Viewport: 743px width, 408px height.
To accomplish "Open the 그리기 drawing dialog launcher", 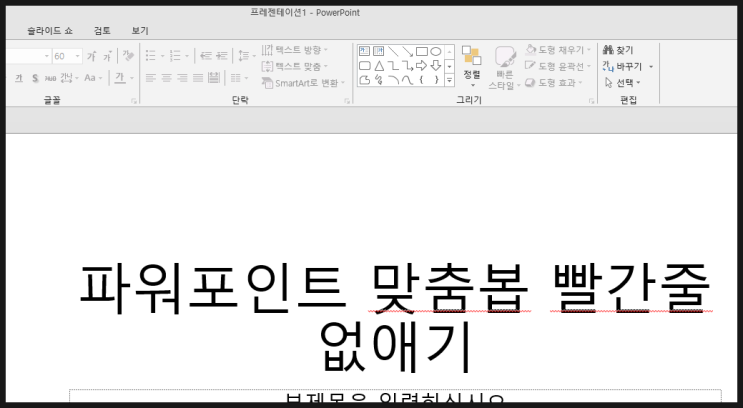I will click(x=591, y=101).
